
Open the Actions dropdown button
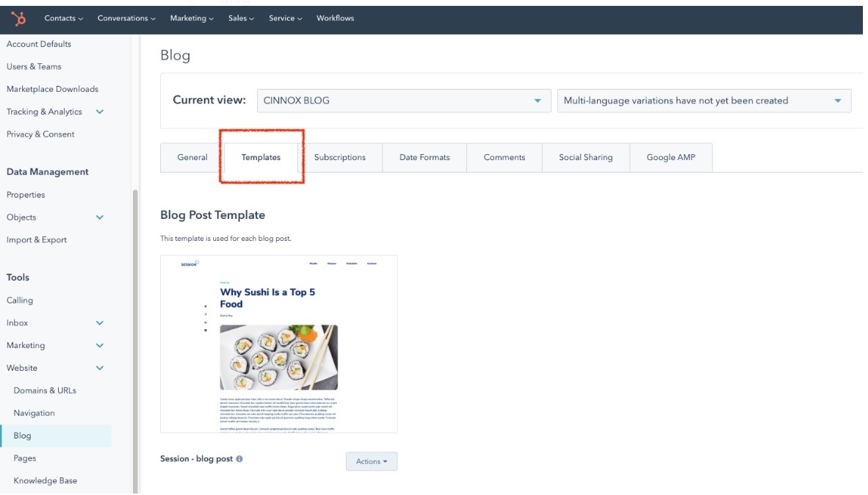pyautogui.click(x=372, y=461)
